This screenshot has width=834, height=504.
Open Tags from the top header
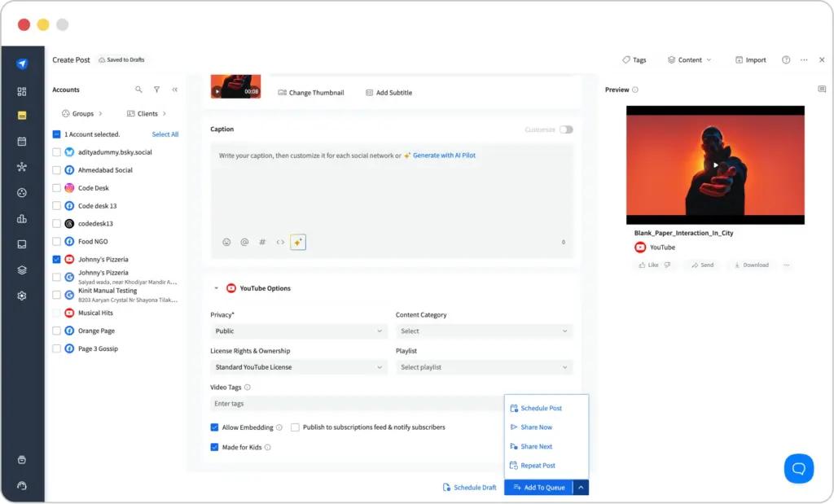634,59
